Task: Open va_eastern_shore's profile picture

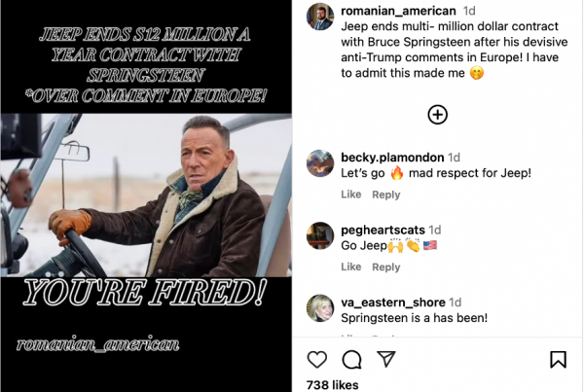Action: [x=320, y=308]
